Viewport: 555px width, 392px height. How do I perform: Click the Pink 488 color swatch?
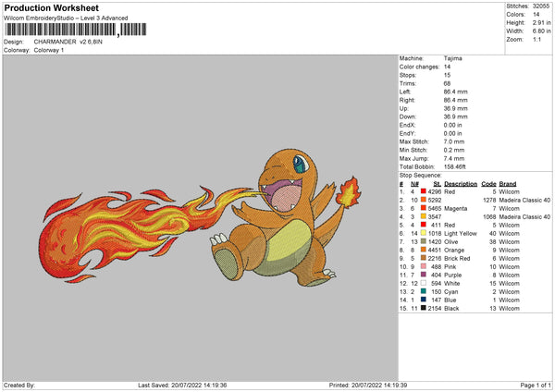click(424, 266)
